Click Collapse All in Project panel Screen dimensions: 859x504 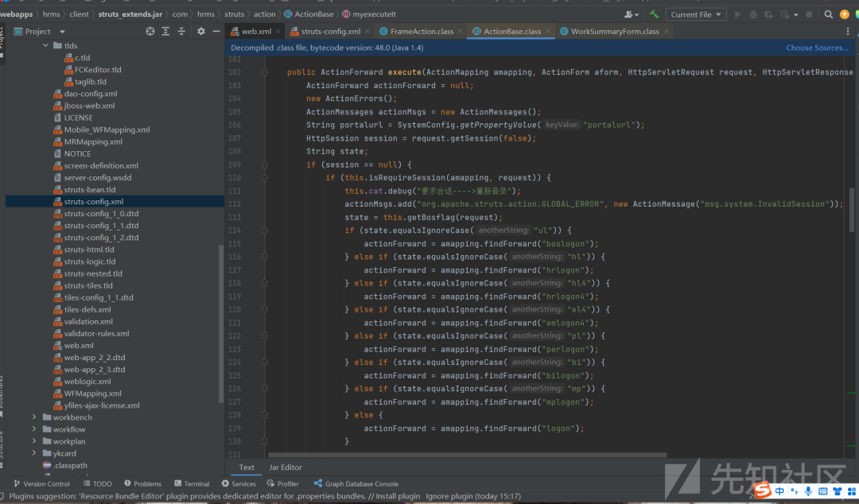181,32
